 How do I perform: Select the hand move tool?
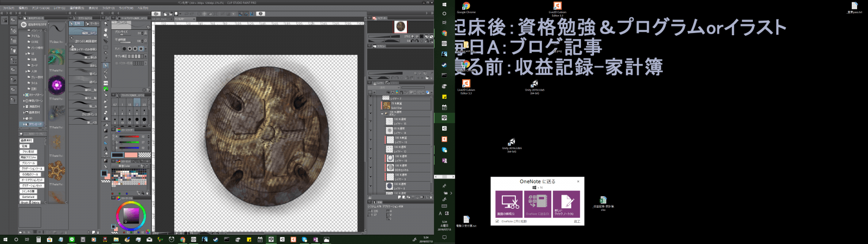106,29
